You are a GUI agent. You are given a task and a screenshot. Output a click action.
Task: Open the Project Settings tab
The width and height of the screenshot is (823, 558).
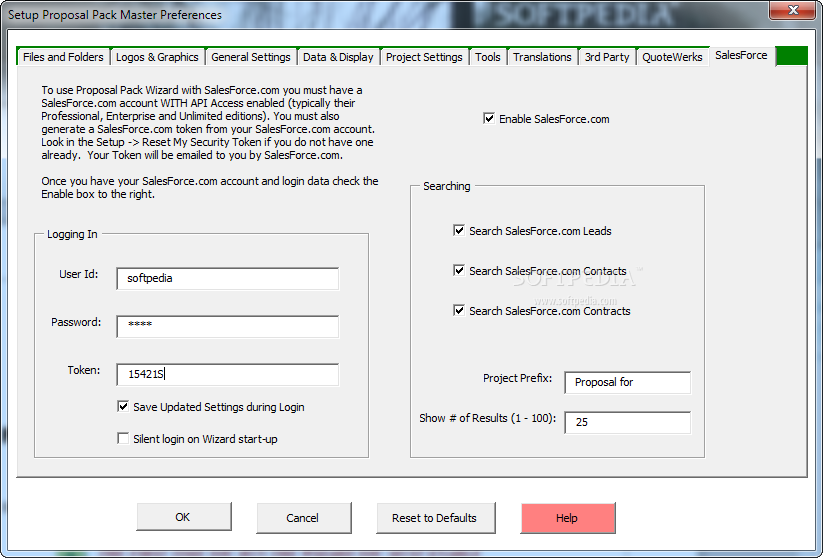(424, 57)
